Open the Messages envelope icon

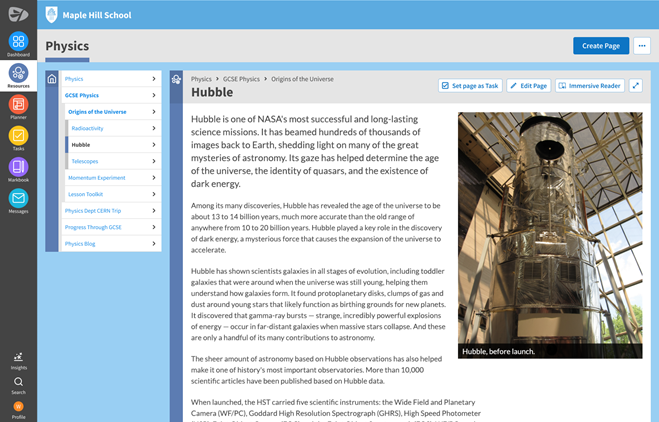[x=18, y=198]
